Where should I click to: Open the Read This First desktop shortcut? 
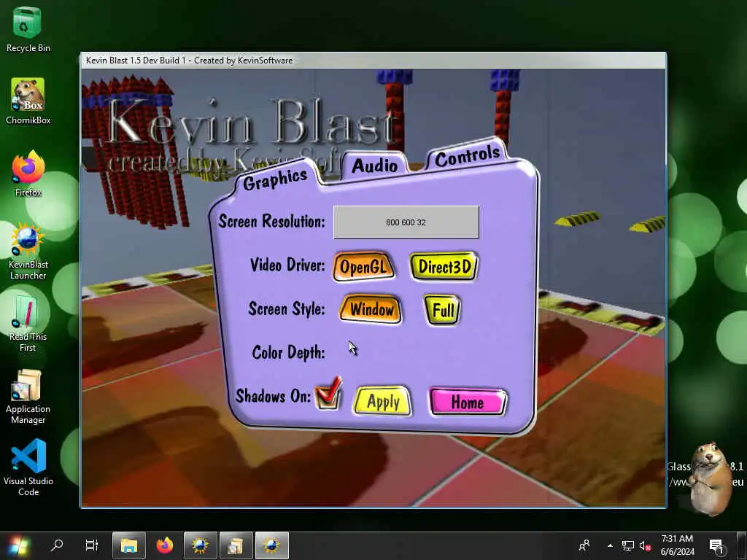[x=28, y=324]
